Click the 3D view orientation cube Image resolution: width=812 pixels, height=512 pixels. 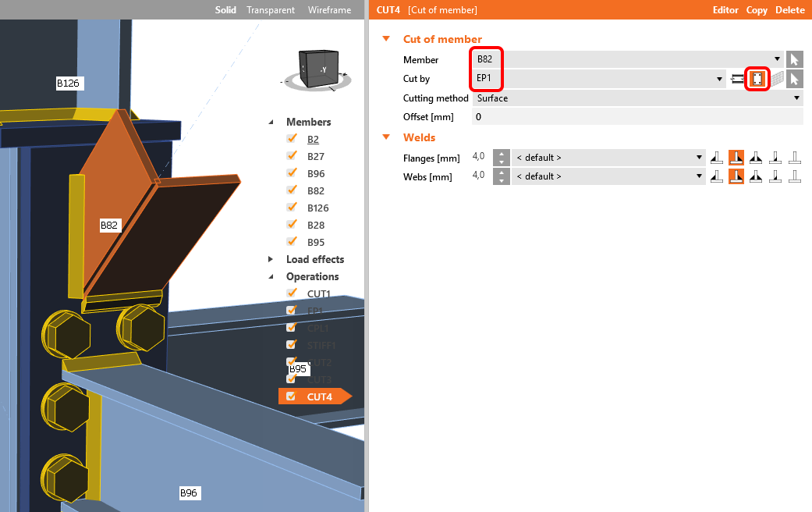319,69
